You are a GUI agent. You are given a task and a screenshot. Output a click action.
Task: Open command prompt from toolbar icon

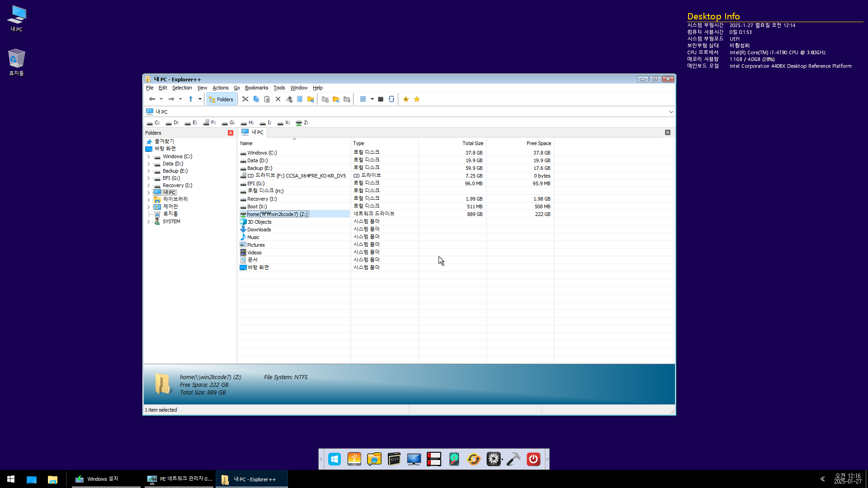coord(381,99)
